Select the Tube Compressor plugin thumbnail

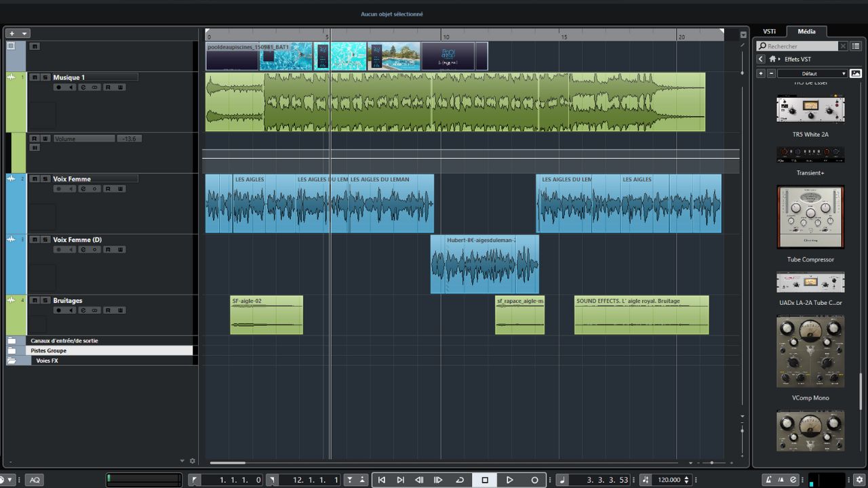coord(810,217)
